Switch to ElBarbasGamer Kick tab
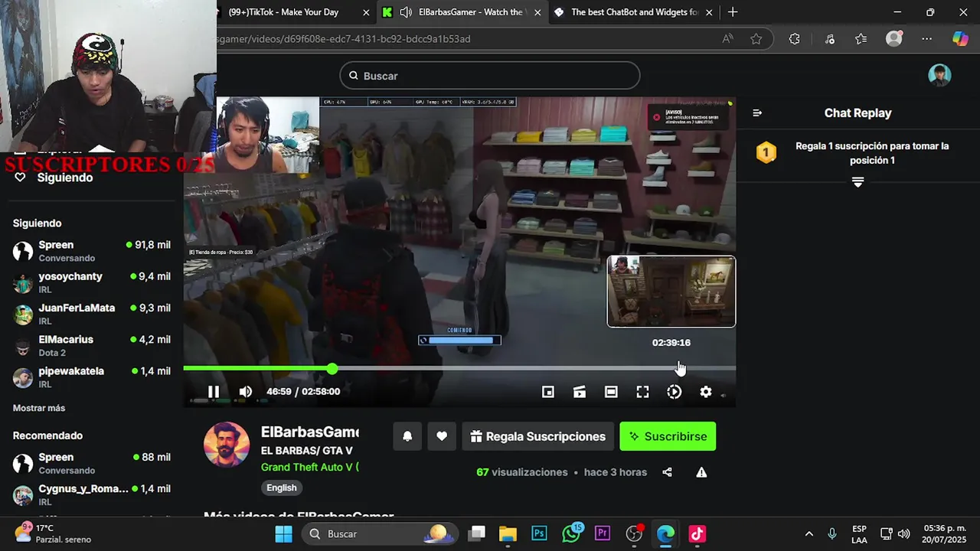Viewport: 980px width, 551px height. [x=462, y=12]
